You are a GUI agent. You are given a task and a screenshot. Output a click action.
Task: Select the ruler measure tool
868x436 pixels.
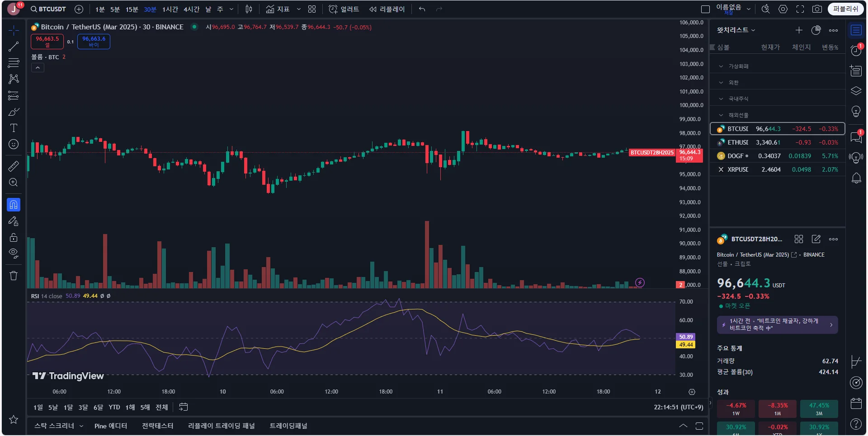[x=14, y=166]
